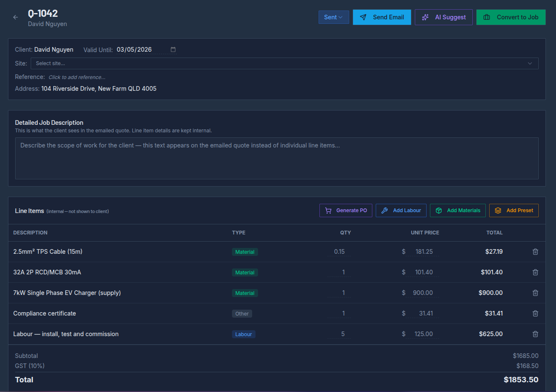Open the Sent status dropdown
This screenshot has height=392, width=556.
[x=334, y=17]
